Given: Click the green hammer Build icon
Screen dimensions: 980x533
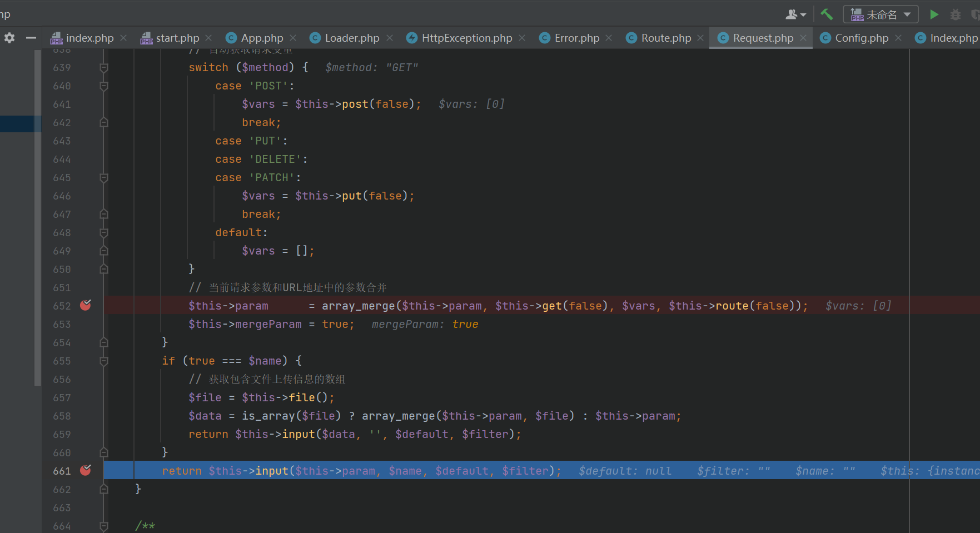Looking at the screenshot, I should tap(827, 14).
